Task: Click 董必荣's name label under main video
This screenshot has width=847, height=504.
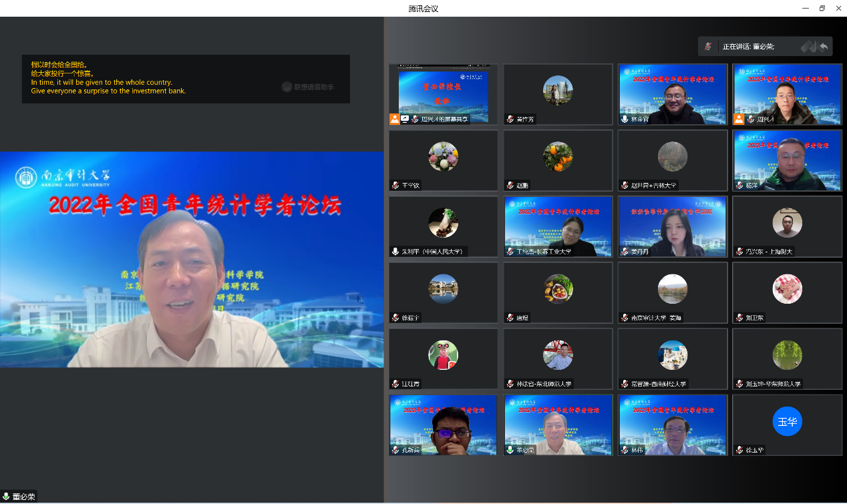Action: pyautogui.click(x=23, y=497)
